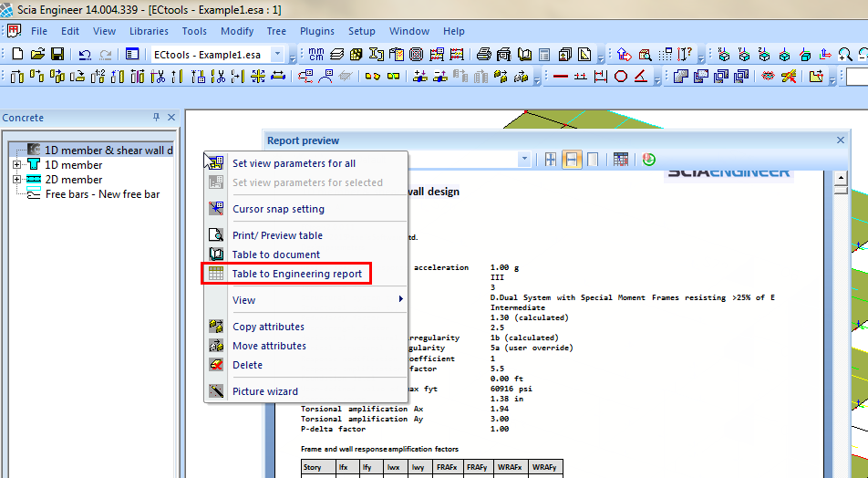Open the Tree menu
Screen dimensions: 868x478
coord(276,31)
